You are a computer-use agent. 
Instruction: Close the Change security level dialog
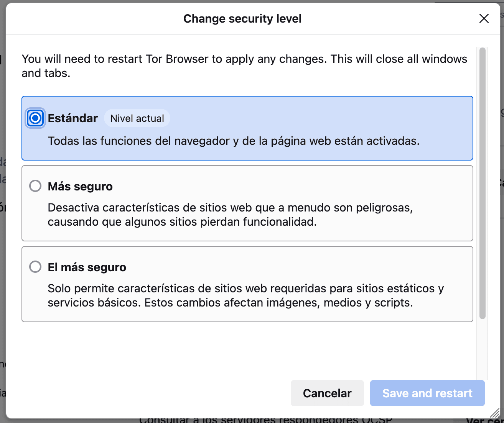coord(484,18)
